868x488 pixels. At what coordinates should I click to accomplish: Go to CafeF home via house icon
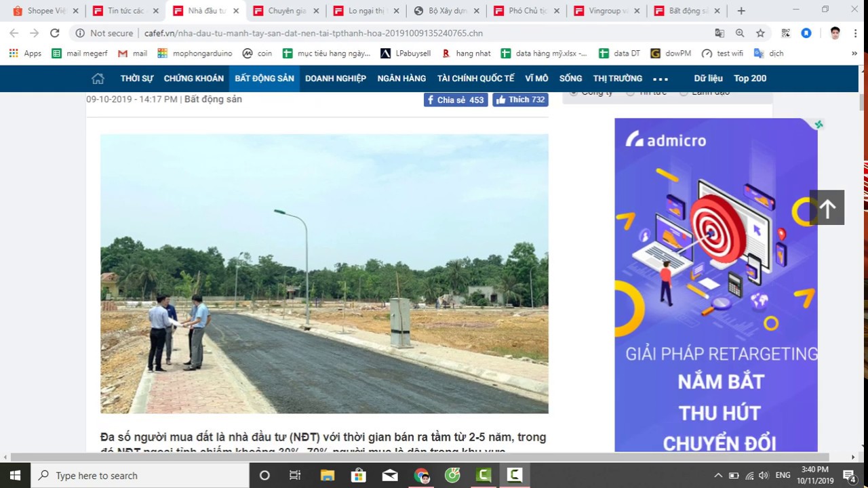98,79
